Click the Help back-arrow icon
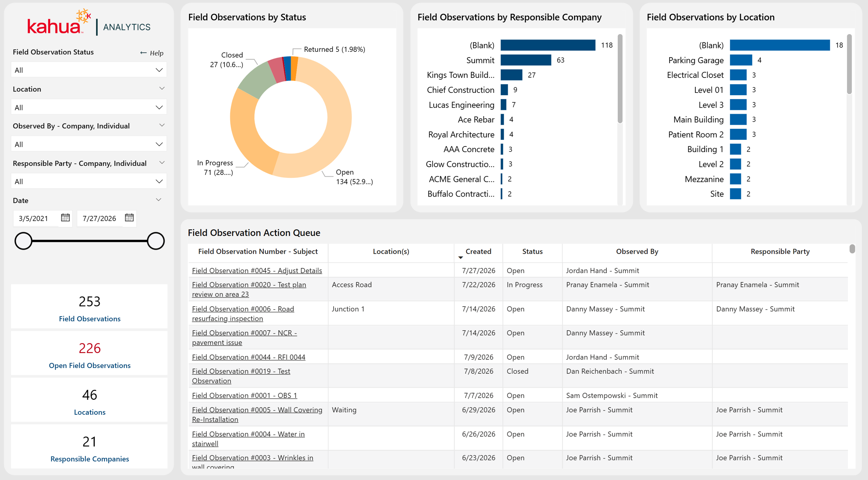 click(143, 53)
